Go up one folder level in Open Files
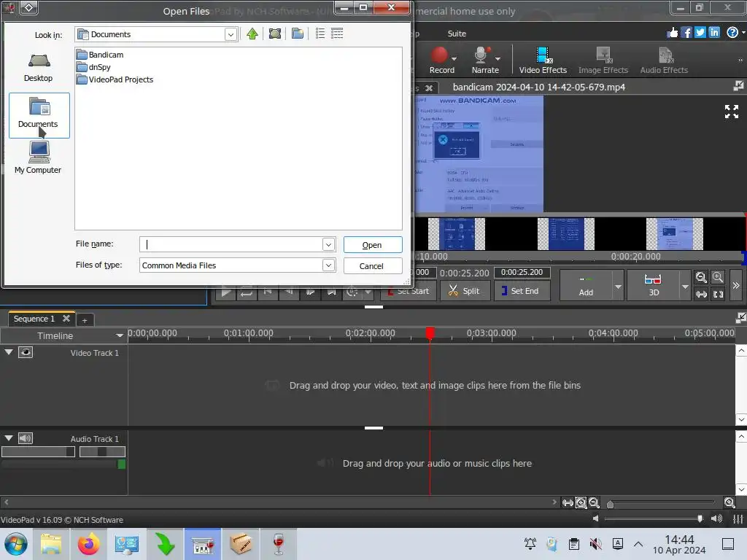 [x=252, y=34]
